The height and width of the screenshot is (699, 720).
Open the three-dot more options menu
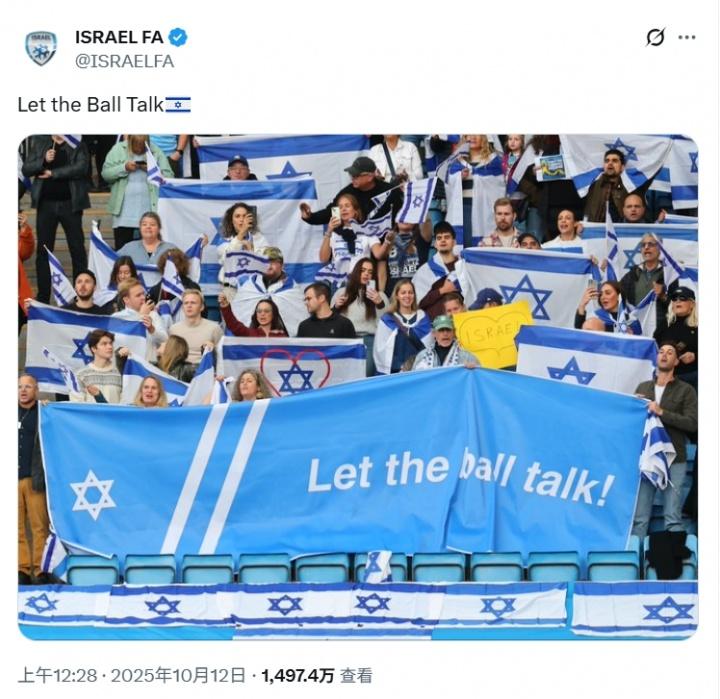[686, 37]
